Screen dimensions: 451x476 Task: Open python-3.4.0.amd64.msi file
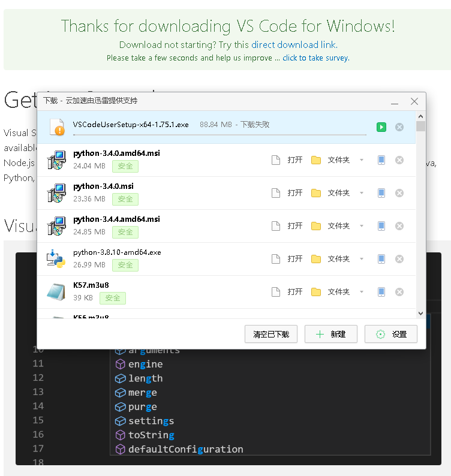tap(287, 160)
